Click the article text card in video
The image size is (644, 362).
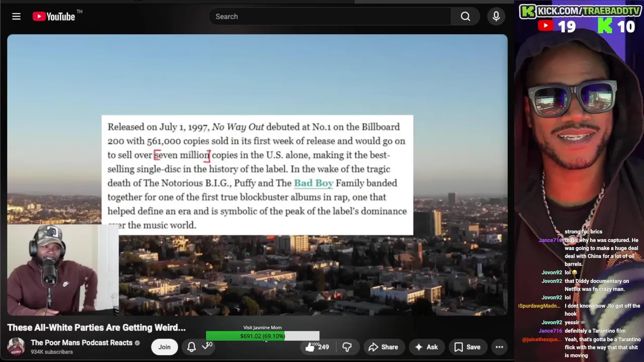257,175
